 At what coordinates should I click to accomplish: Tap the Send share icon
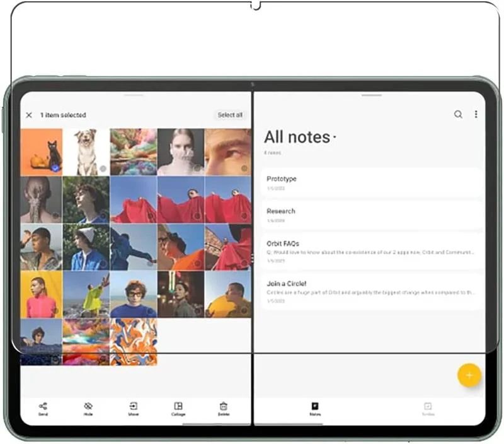[43, 407]
